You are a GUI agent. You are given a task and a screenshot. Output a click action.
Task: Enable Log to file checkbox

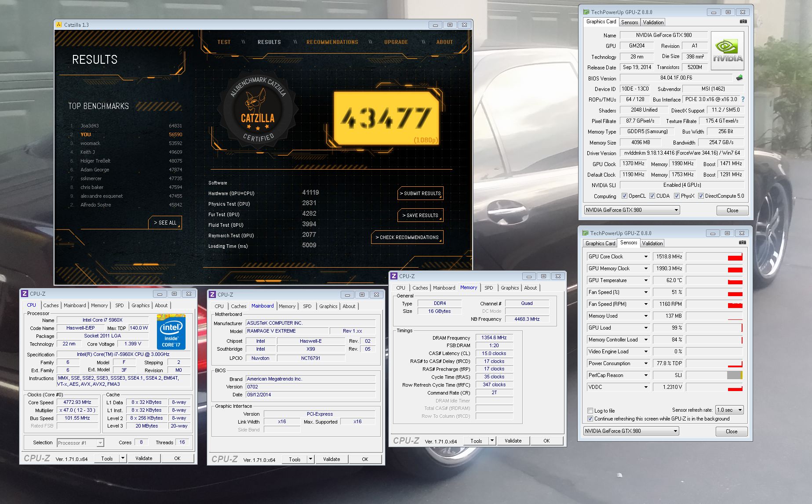590,411
